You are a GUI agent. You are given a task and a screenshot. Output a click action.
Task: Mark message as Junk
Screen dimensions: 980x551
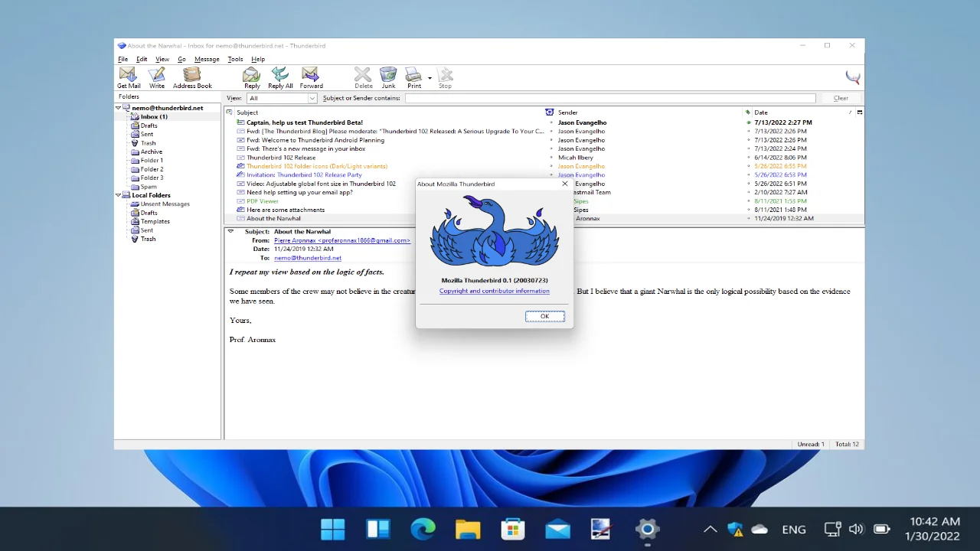coord(388,77)
